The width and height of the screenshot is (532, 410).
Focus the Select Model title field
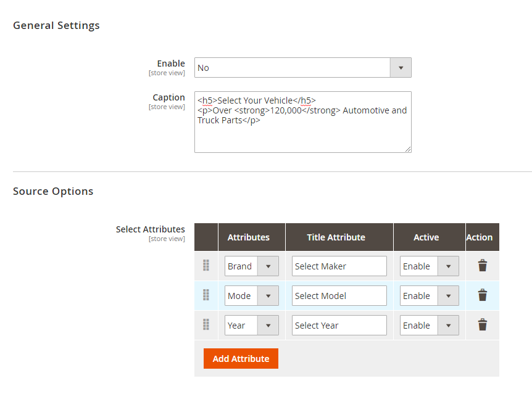coord(339,295)
